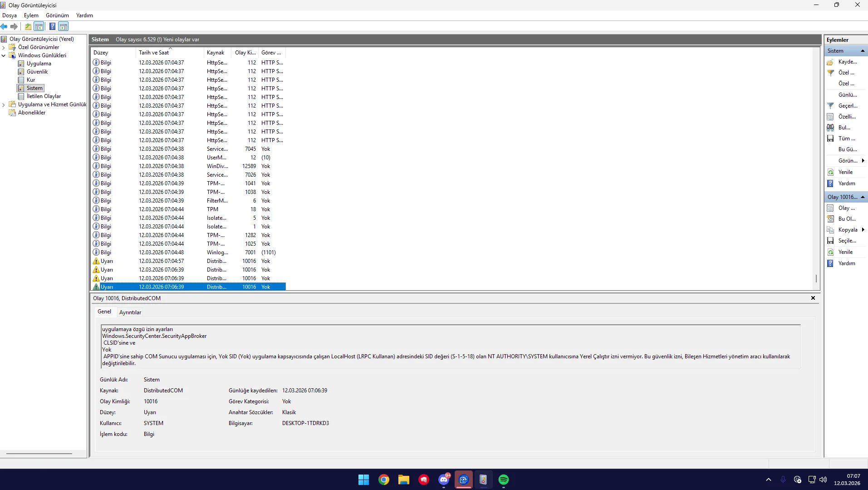The width and height of the screenshot is (868, 490).
Task: Open the taskbar clock showing 07:07
Action: 847,480
